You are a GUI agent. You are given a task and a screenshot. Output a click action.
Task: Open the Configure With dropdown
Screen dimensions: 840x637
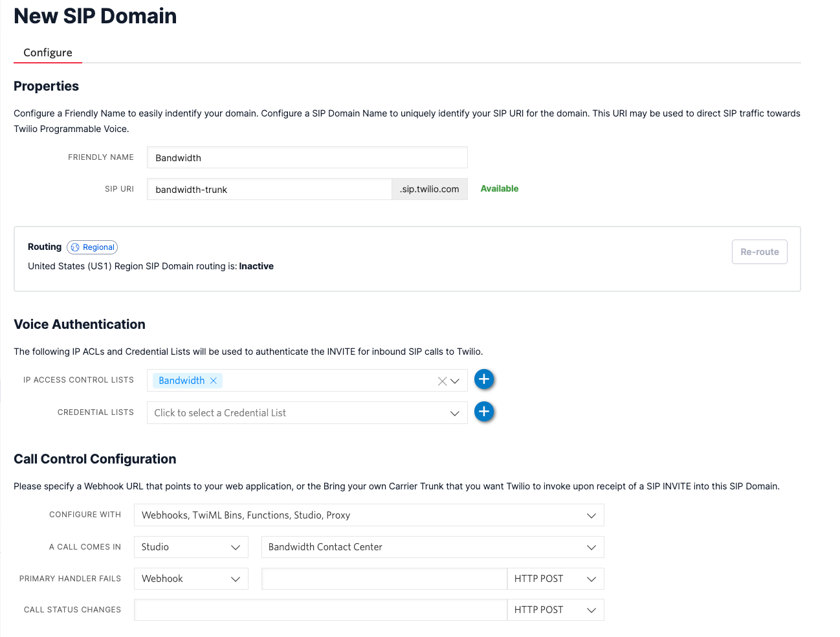tap(369, 515)
